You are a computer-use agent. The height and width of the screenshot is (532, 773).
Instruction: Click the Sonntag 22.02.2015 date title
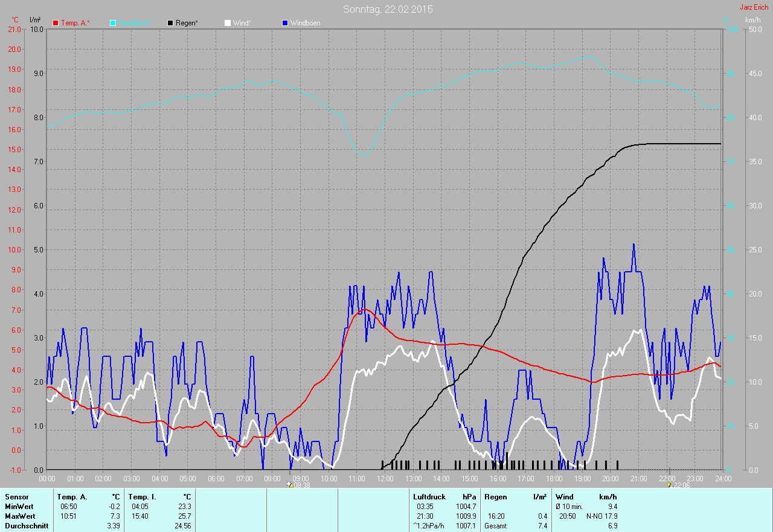388,9
